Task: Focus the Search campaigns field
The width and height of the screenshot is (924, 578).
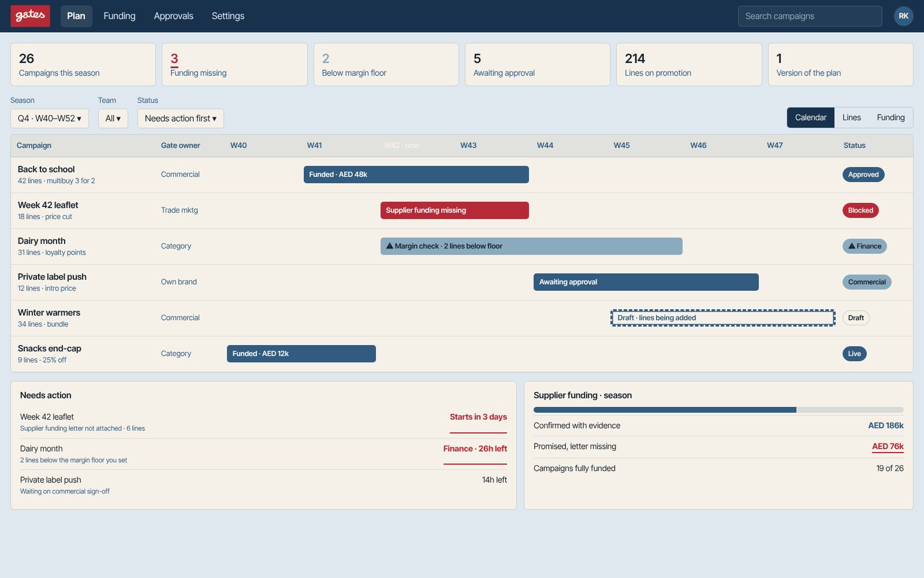Action: (x=810, y=16)
